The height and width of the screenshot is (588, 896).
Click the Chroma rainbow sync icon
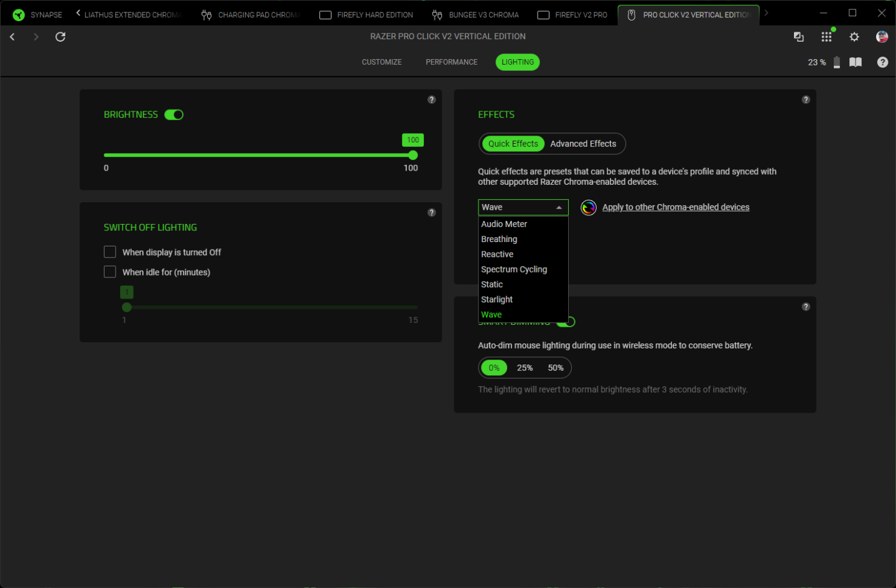coord(589,207)
